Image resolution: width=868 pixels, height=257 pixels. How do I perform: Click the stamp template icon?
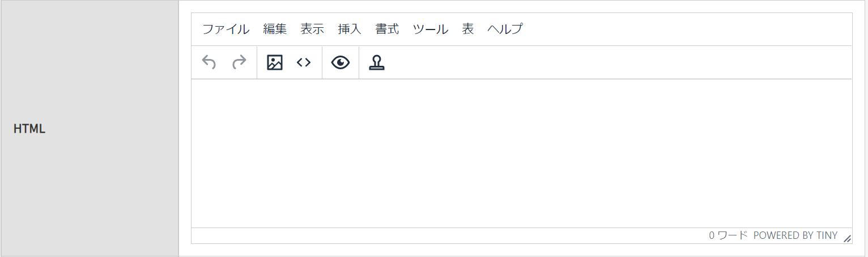[377, 62]
